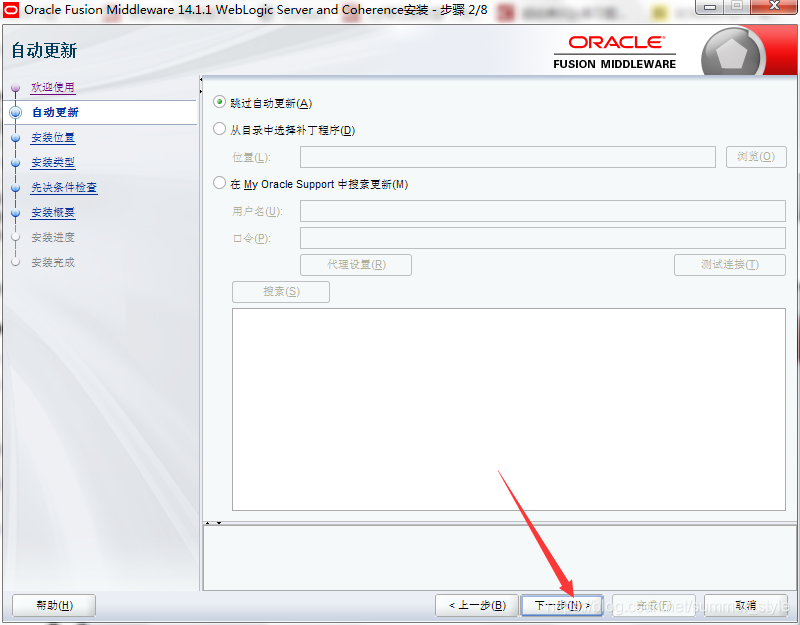
Task: Open 代理设置(R) proxy settings
Action: (356, 265)
